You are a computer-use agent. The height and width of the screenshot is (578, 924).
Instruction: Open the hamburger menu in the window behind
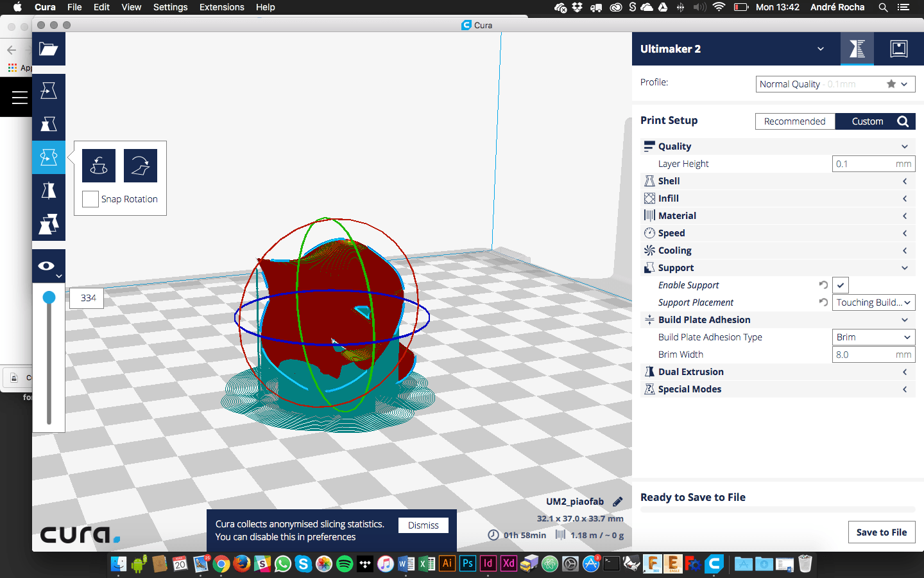(20, 97)
